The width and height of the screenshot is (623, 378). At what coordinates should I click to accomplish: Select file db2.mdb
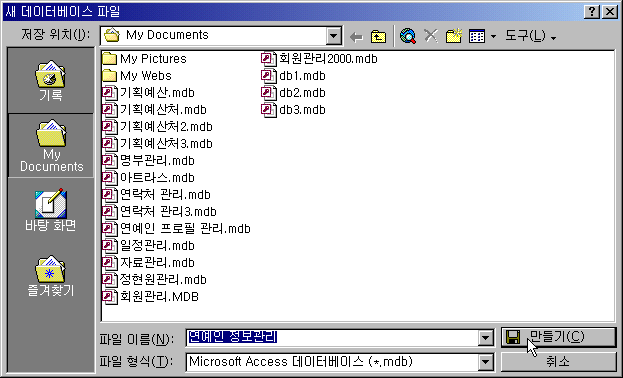tap(293, 93)
